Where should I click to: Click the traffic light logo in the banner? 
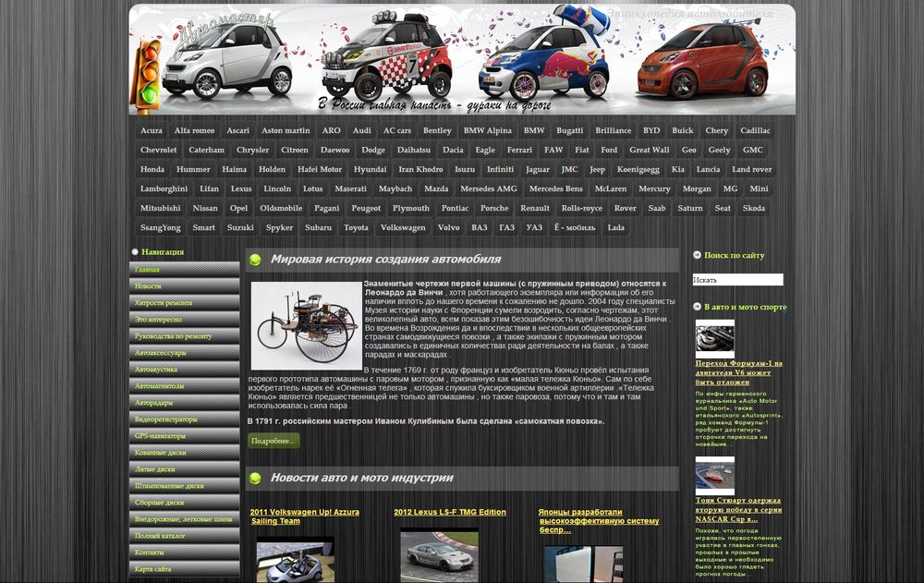(x=146, y=75)
